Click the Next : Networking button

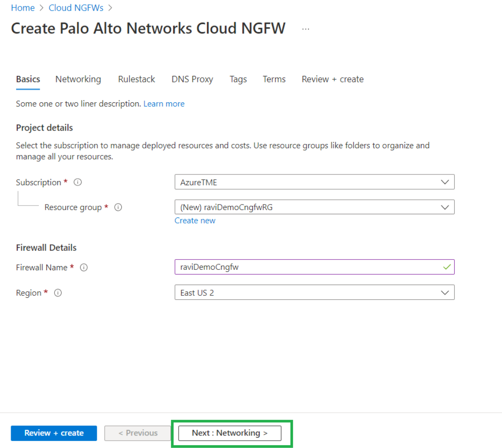coord(230,433)
